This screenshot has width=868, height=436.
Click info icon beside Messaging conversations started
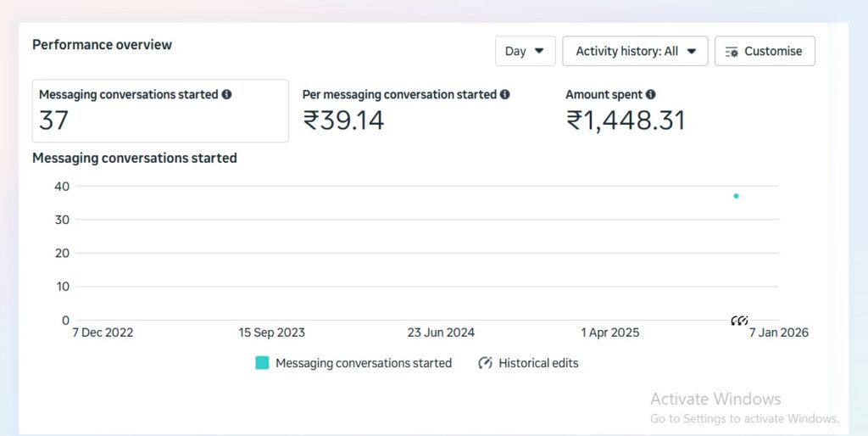[x=226, y=95]
